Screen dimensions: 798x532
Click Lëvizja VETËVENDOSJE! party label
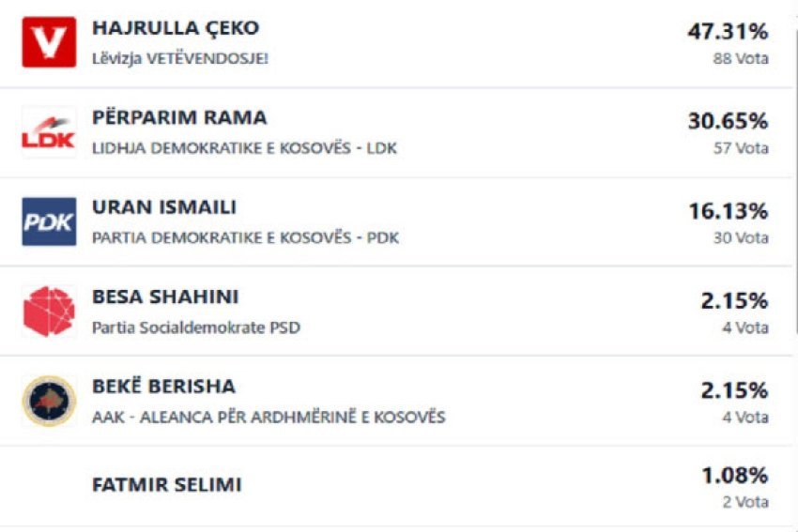click(x=179, y=58)
